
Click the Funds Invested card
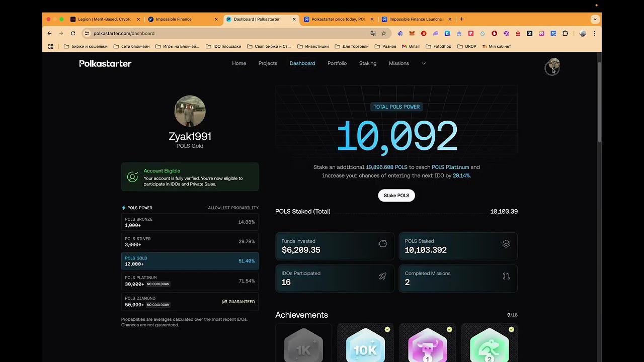click(335, 246)
